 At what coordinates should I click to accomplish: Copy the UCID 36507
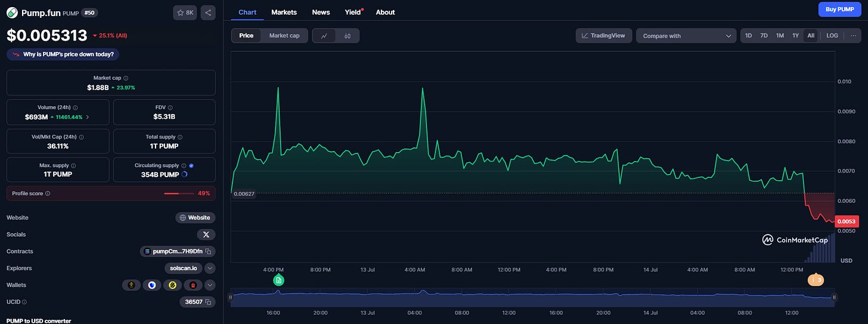tap(208, 302)
